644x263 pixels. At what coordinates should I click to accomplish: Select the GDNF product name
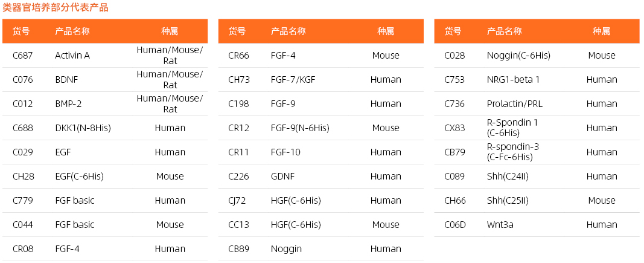[x=283, y=177]
